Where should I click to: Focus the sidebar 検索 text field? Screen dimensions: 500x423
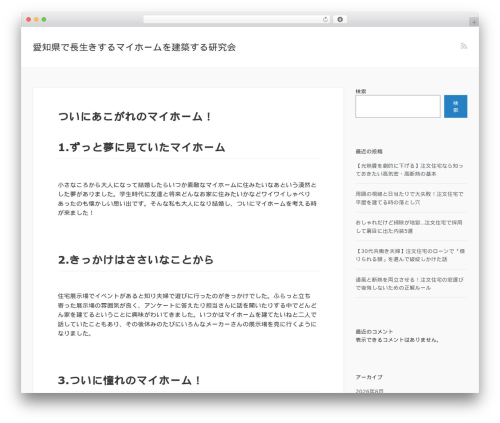tap(398, 106)
